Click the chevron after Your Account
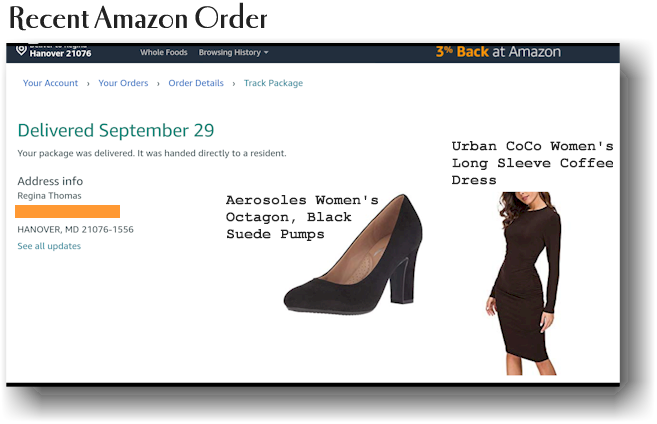This screenshot has width=657, height=424. tap(88, 84)
